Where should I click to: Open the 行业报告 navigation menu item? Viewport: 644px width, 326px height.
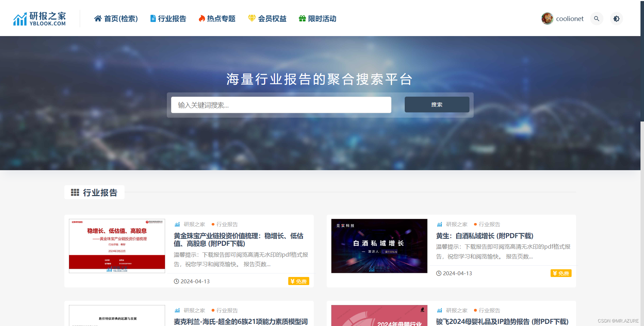pyautogui.click(x=168, y=19)
